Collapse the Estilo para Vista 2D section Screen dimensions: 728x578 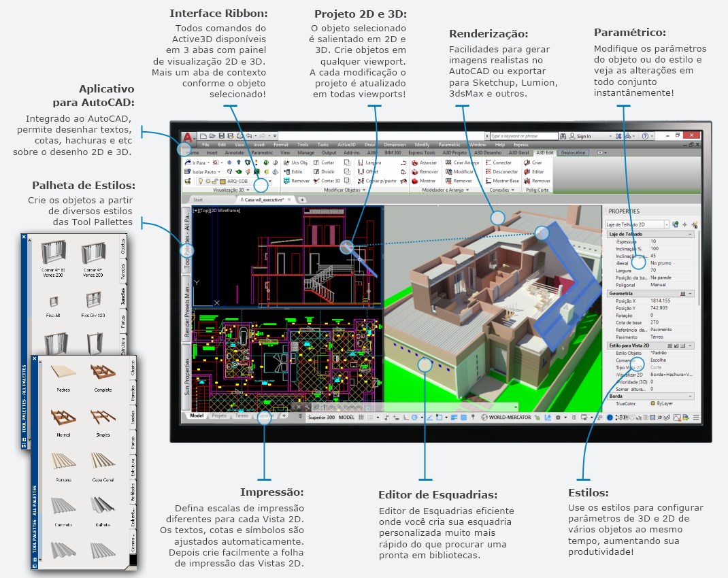(691, 345)
